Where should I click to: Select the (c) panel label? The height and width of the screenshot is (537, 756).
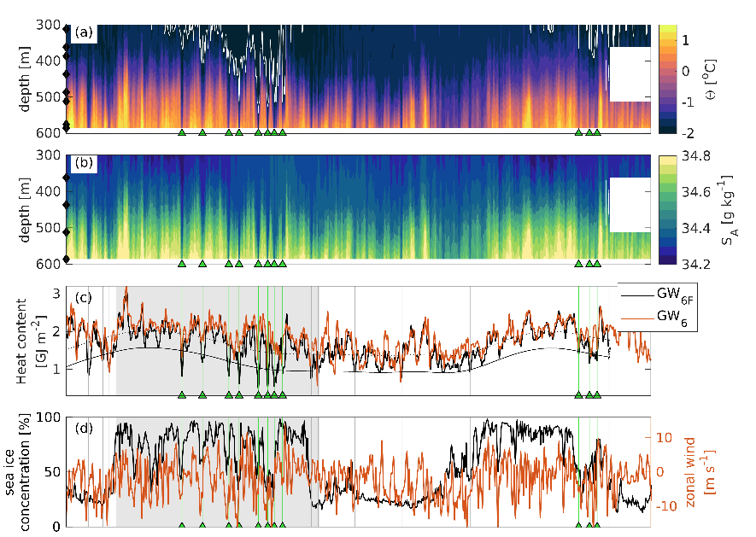click(x=83, y=296)
